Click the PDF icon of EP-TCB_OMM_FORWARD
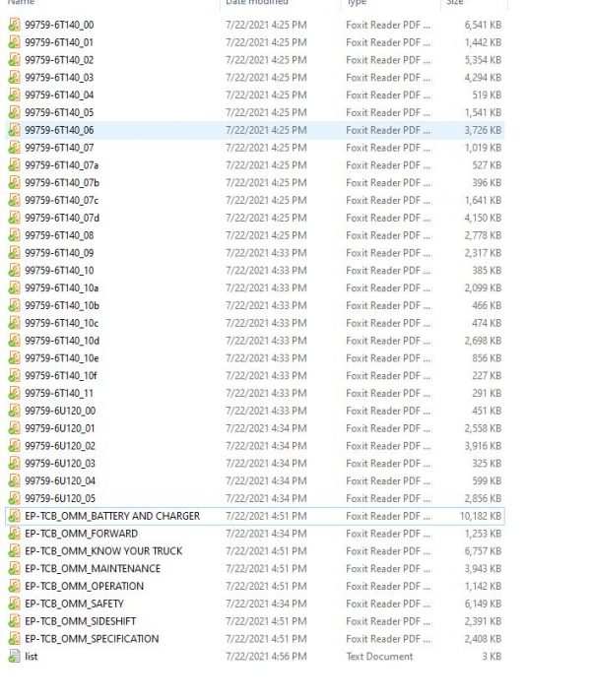The width and height of the screenshot is (591, 700). pos(15,534)
